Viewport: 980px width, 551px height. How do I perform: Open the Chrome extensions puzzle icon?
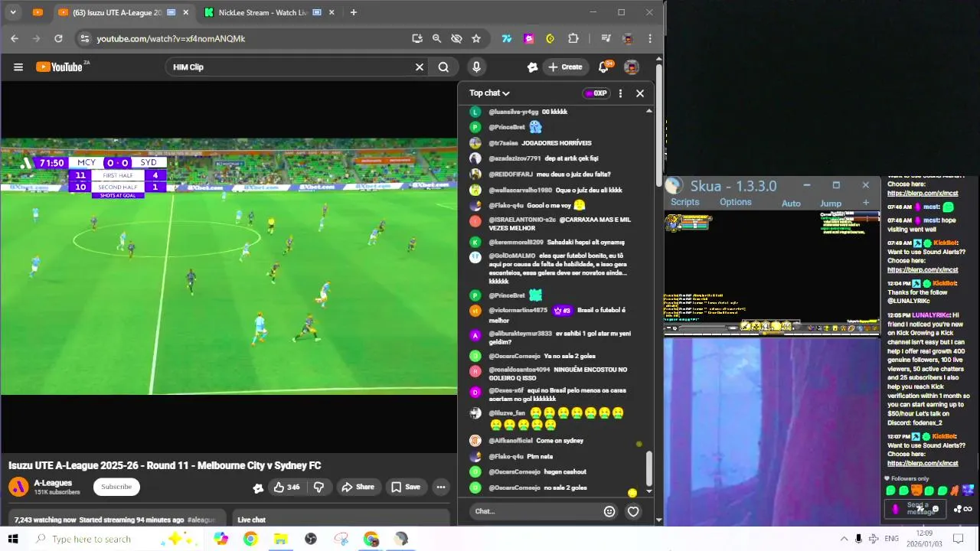[573, 38]
